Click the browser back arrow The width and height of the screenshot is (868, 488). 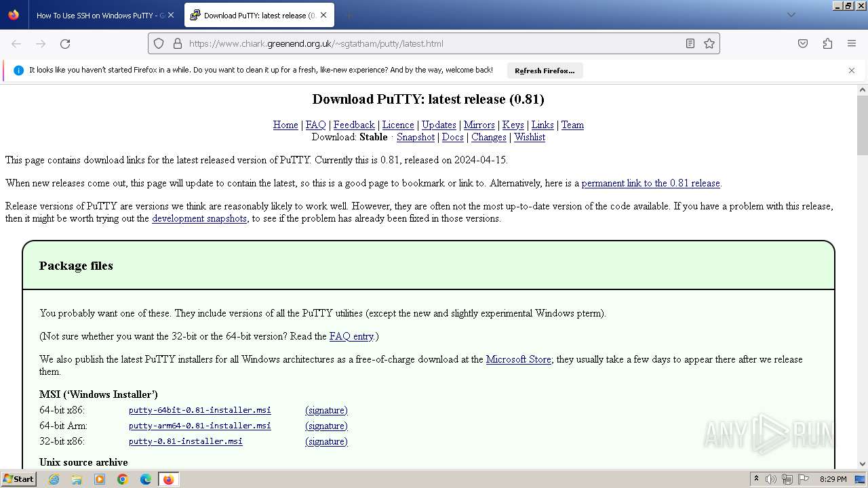pyautogui.click(x=16, y=43)
